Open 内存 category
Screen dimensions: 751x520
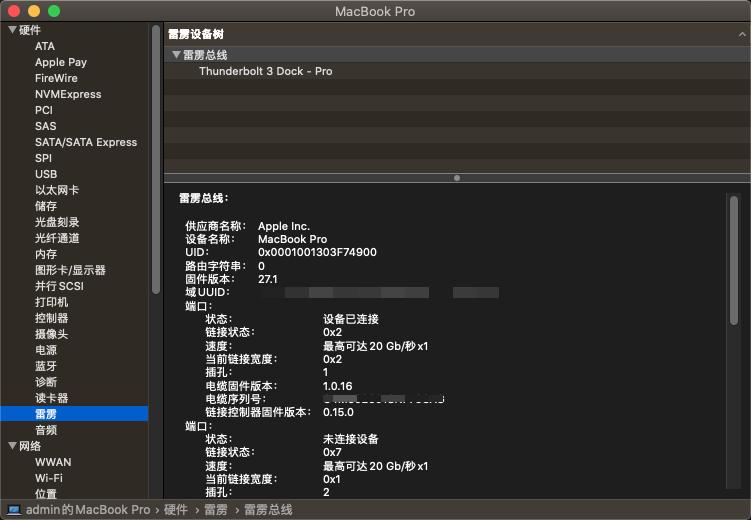tap(46, 254)
